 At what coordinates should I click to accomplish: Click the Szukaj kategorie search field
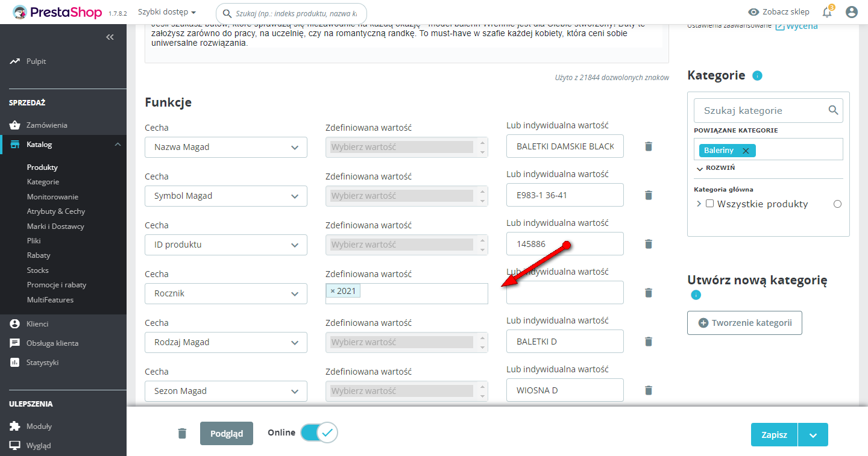pos(761,111)
